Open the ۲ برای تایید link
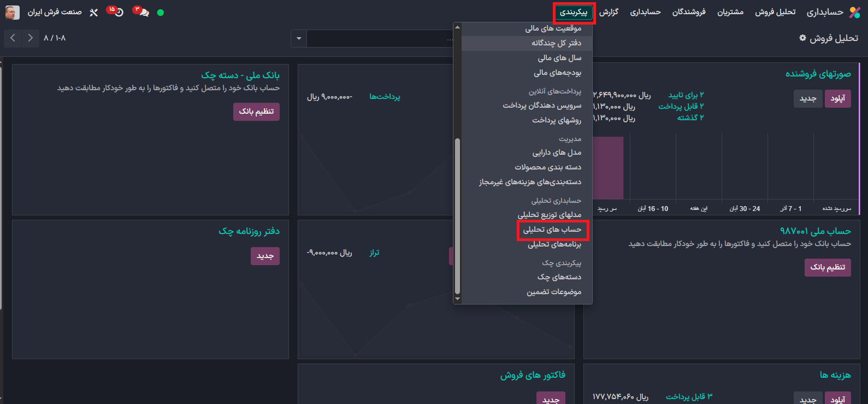 coord(686,95)
